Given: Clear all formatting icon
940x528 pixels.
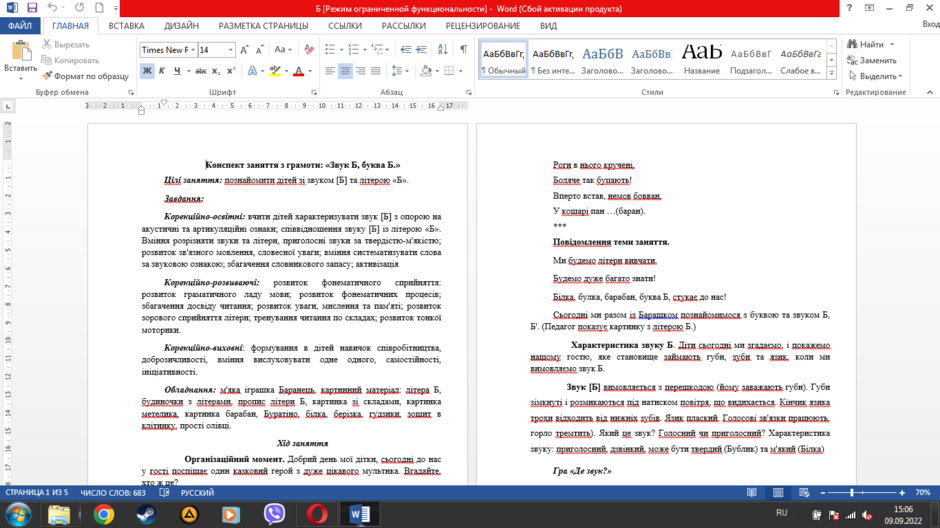Looking at the screenshot, I should pyautogui.click(x=309, y=50).
